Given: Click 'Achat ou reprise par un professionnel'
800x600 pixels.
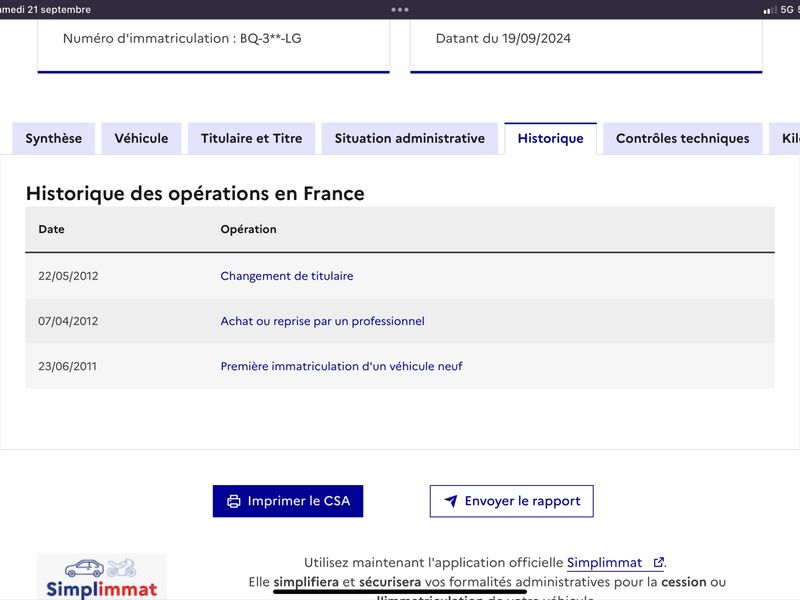Looking at the screenshot, I should tap(322, 321).
